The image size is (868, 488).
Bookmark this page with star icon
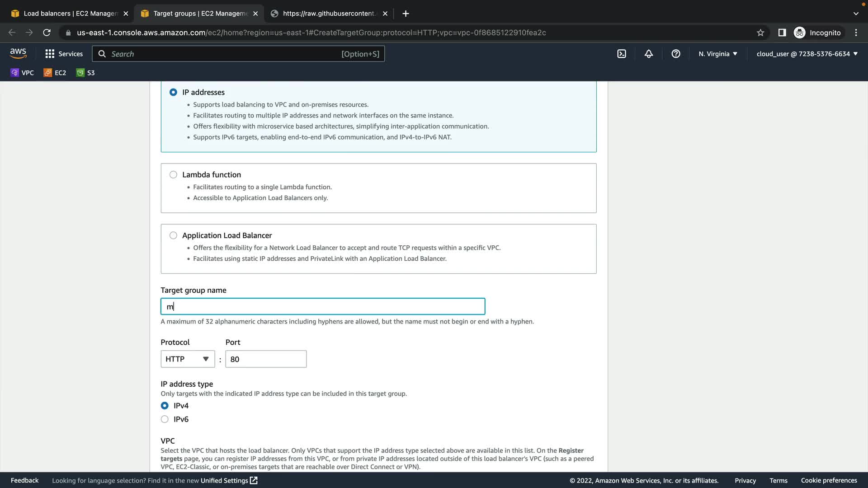coord(760,33)
